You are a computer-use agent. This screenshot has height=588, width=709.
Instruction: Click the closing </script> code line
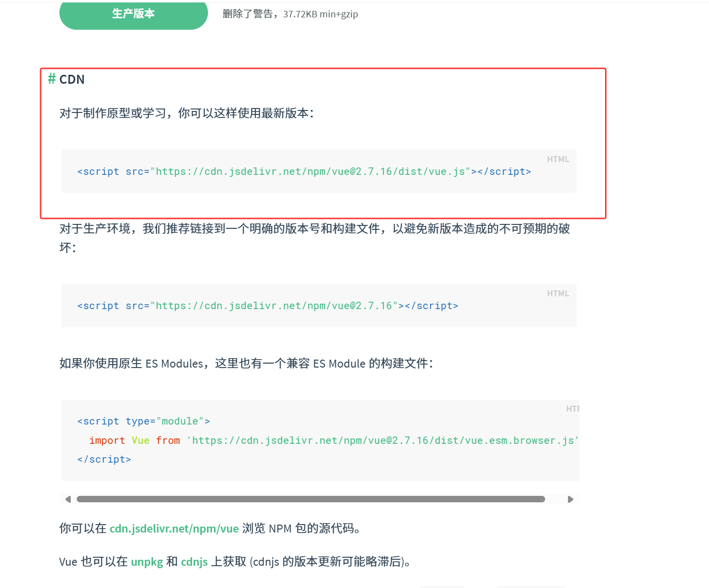point(104,459)
